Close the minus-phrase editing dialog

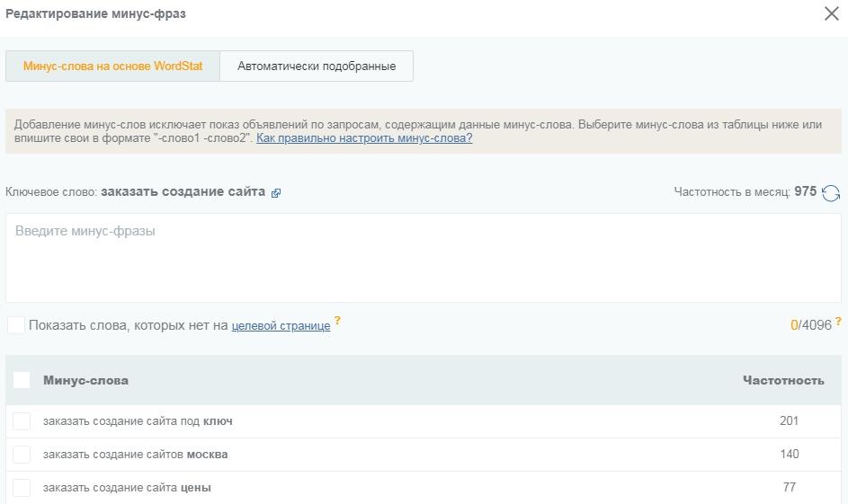[831, 13]
